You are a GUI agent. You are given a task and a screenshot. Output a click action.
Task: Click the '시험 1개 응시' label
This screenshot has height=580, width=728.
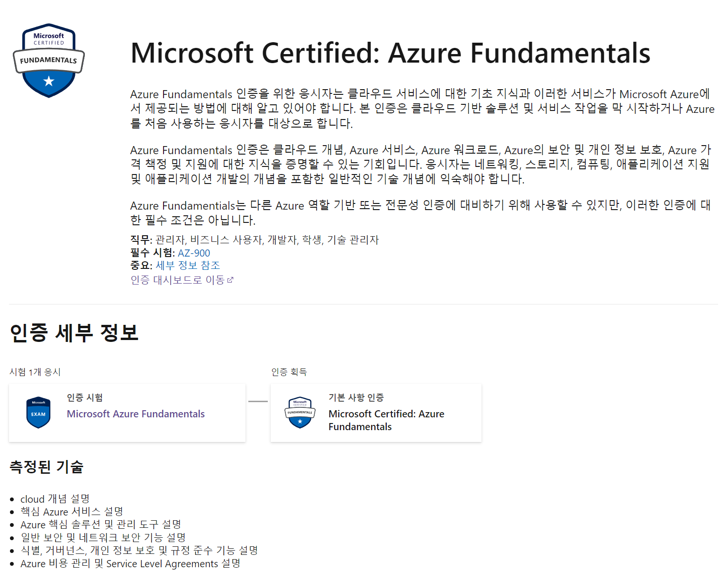(35, 372)
